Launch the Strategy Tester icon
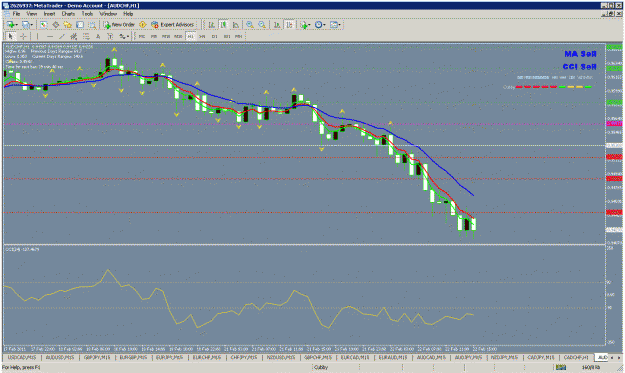This screenshot has width=625, height=373. (92, 25)
